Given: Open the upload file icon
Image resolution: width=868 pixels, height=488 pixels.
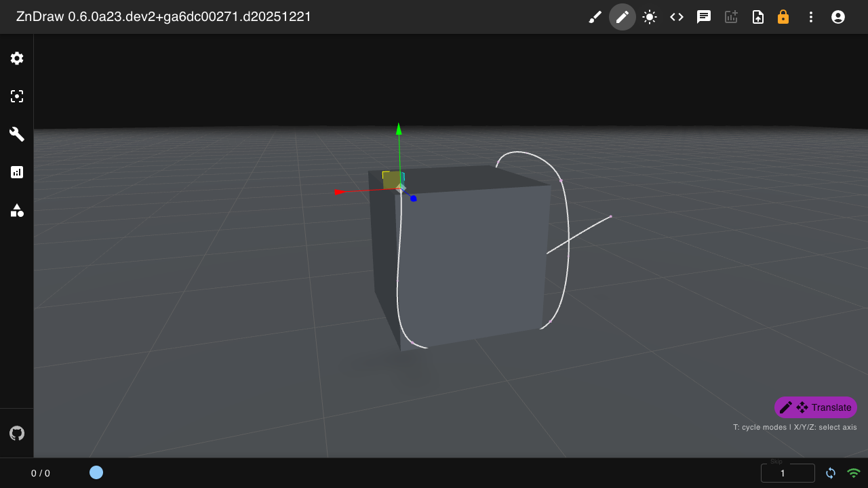Looking at the screenshot, I should coord(758,17).
